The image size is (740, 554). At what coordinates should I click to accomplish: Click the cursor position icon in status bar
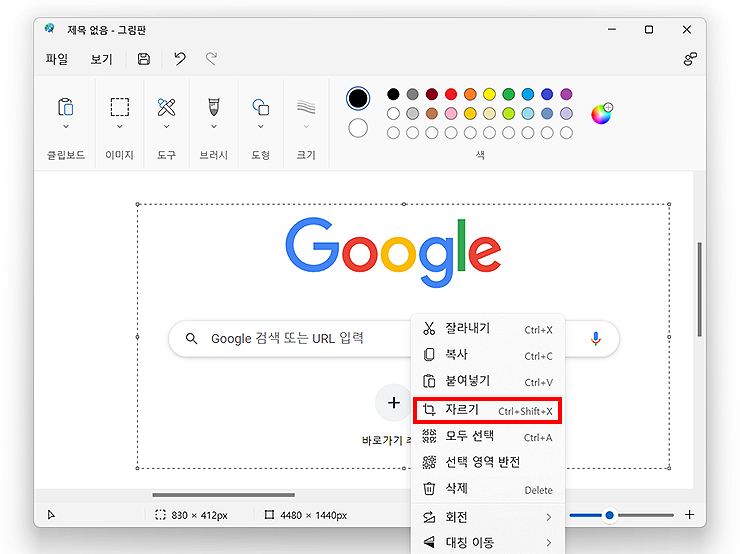51,515
